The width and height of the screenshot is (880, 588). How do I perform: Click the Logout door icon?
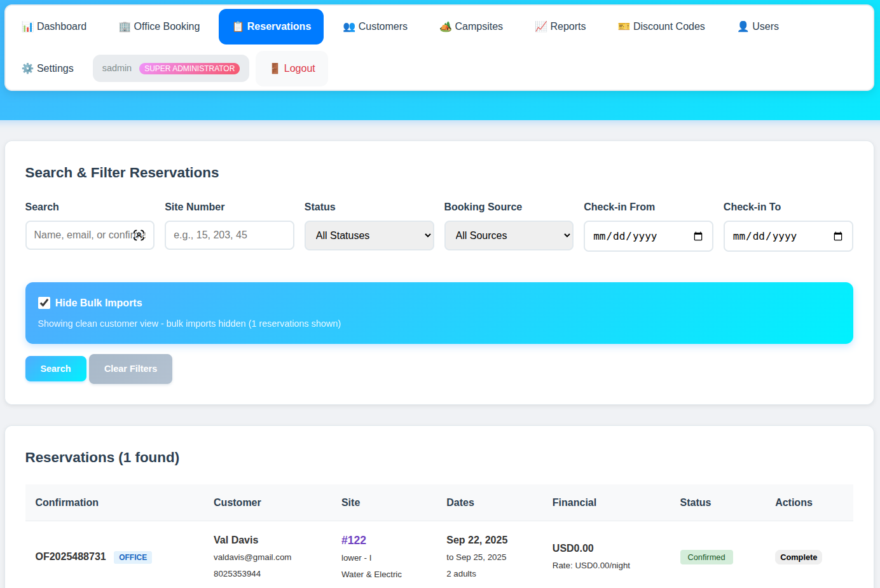pos(275,69)
